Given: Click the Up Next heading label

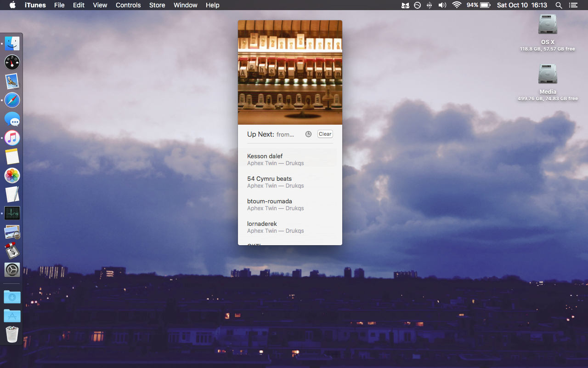Looking at the screenshot, I should (x=260, y=134).
